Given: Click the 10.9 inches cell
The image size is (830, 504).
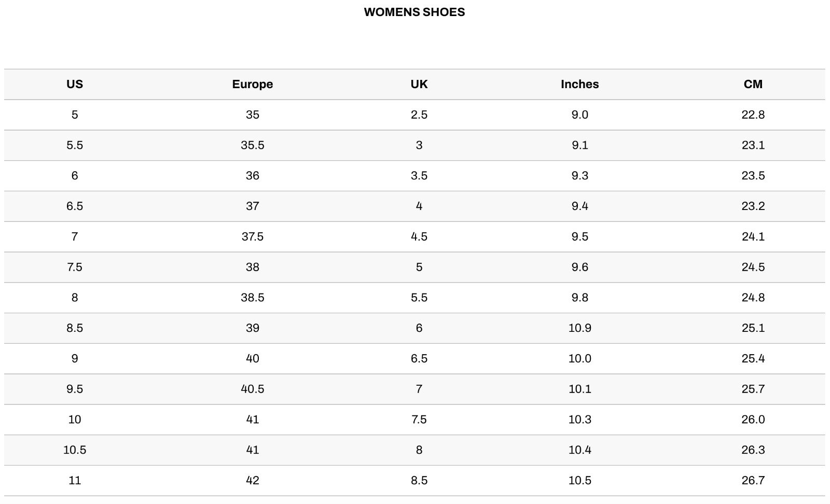Looking at the screenshot, I should click(579, 328).
